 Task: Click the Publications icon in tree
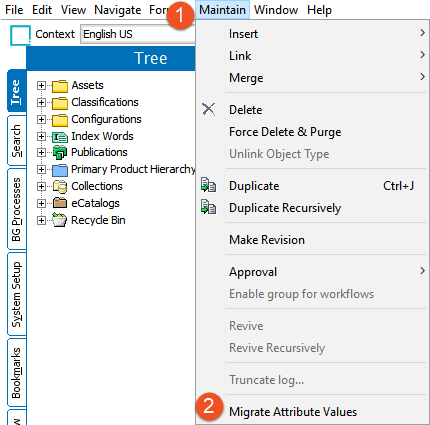click(60, 153)
